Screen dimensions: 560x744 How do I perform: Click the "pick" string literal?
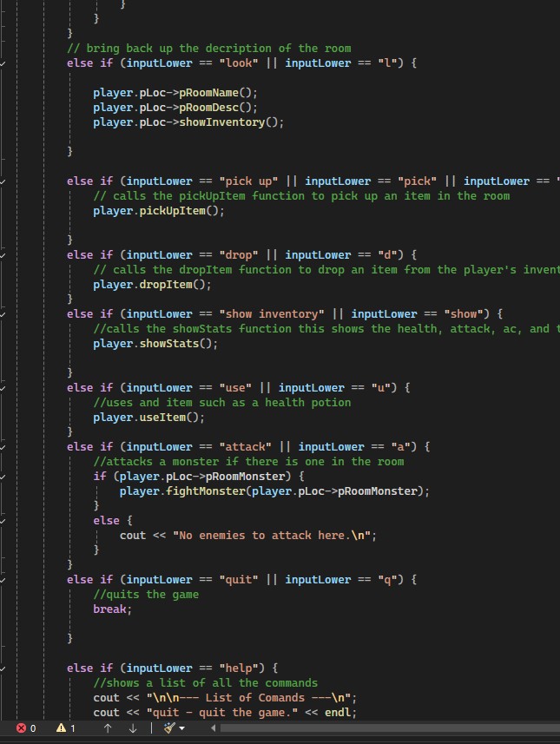417,181
